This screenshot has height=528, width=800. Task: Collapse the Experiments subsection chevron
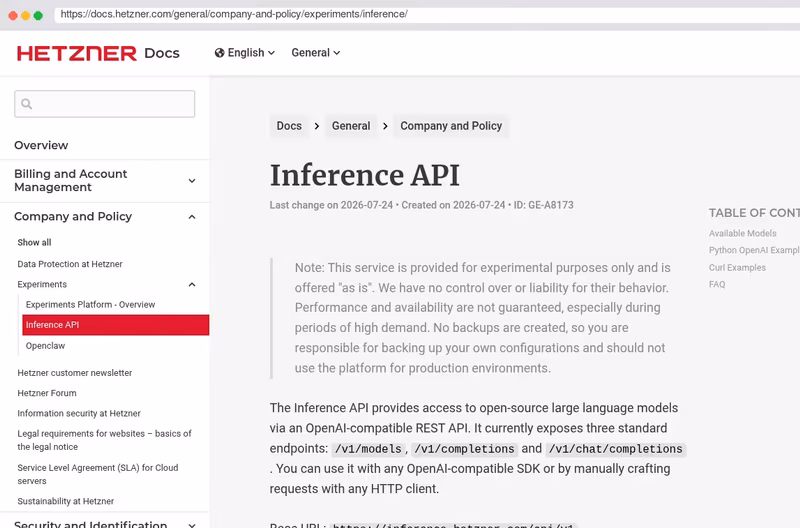tap(192, 285)
